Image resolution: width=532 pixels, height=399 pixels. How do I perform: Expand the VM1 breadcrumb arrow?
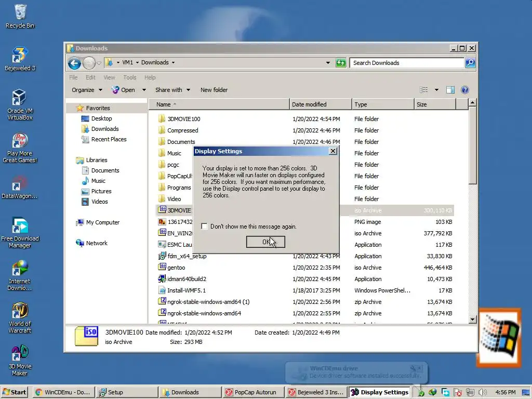coord(137,62)
